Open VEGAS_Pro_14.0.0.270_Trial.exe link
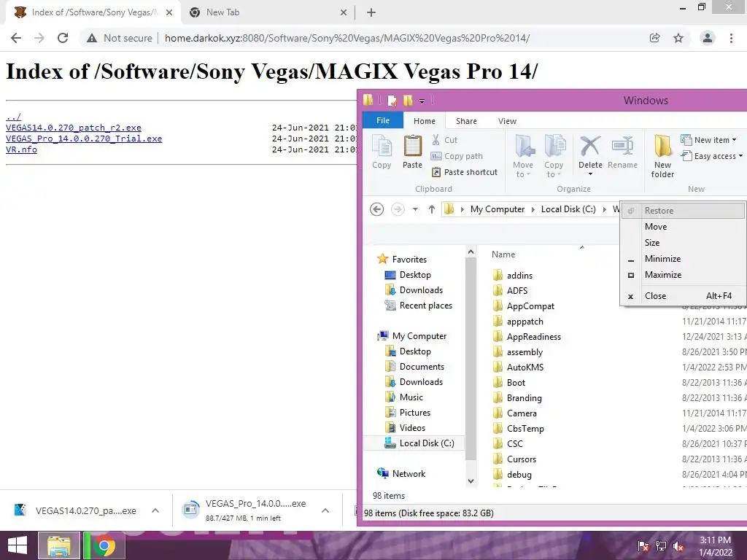 coord(84,139)
